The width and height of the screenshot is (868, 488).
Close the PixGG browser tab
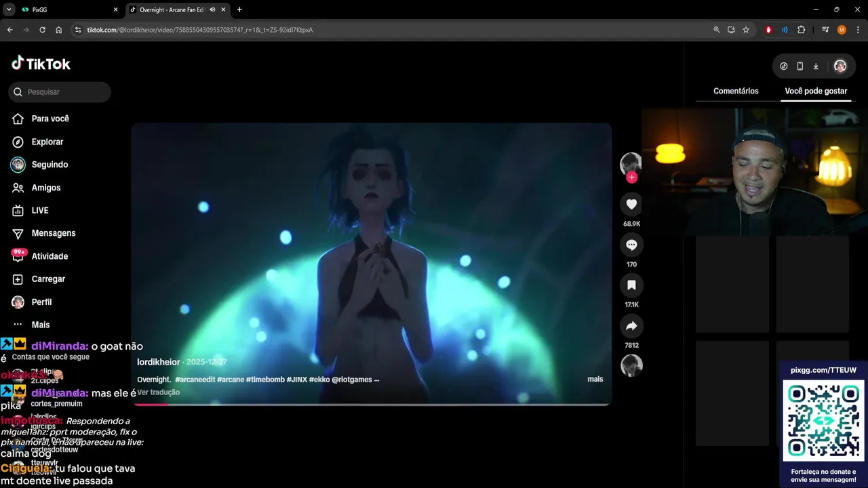tap(115, 9)
